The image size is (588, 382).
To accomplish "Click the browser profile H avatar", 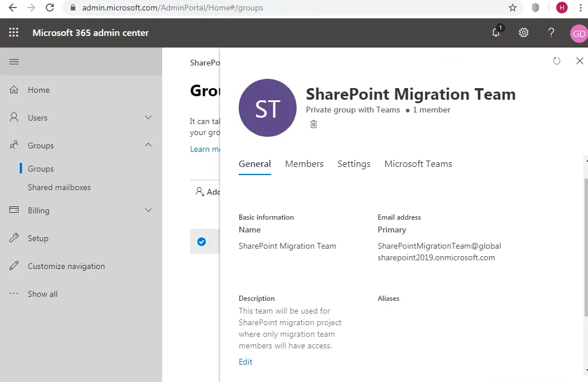I will (562, 8).
